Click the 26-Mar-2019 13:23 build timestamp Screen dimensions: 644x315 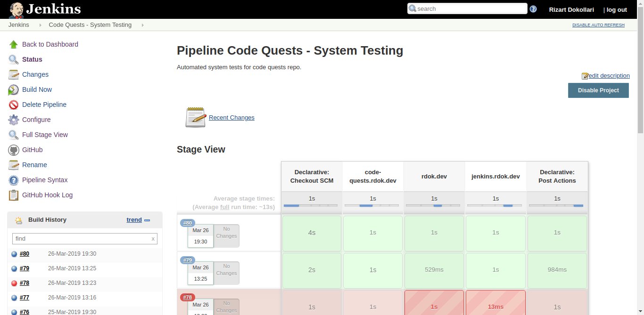(x=72, y=284)
